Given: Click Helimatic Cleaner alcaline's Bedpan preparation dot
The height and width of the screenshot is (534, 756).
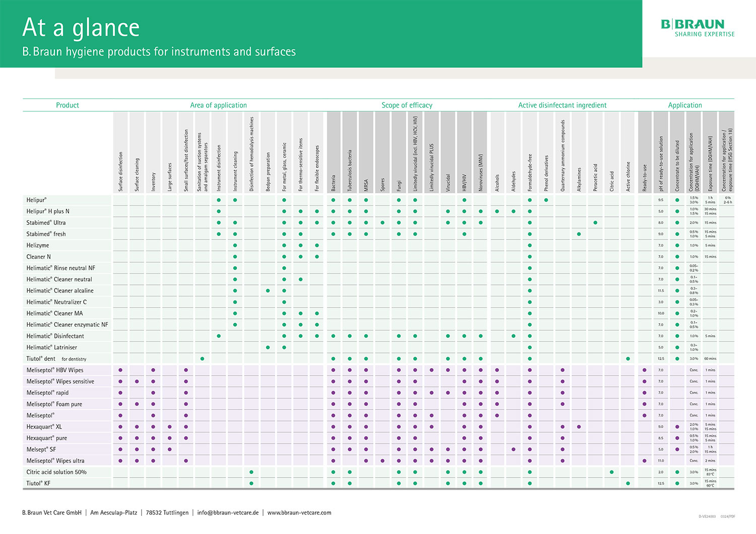Looking at the screenshot, I should [x=268, y=290].
